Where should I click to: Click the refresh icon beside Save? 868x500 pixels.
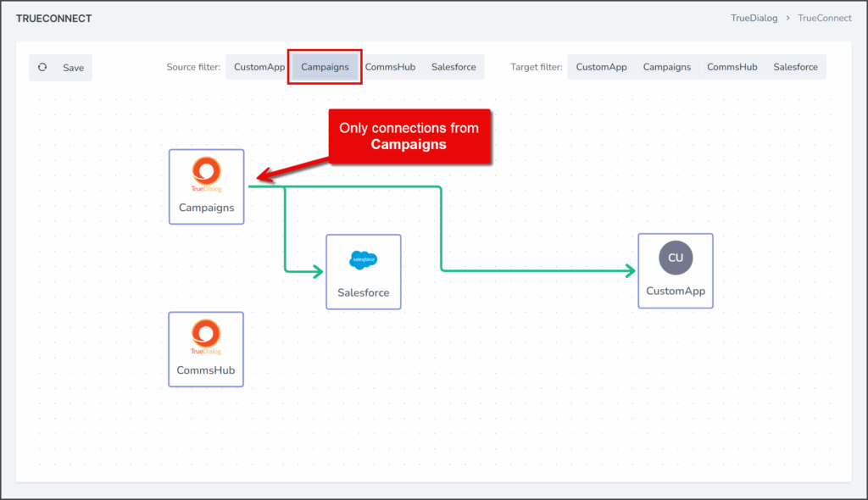tap(42, 68)
